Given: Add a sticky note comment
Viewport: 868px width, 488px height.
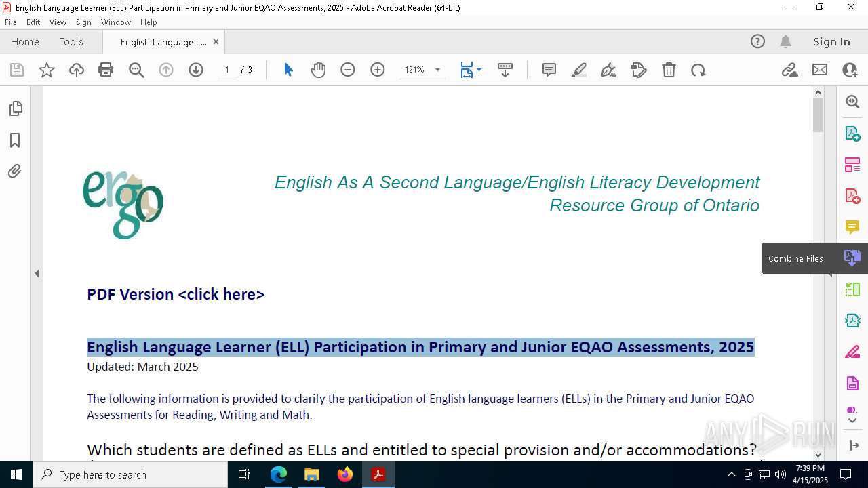Looking at the screenshot, I should tap(549, 70).
